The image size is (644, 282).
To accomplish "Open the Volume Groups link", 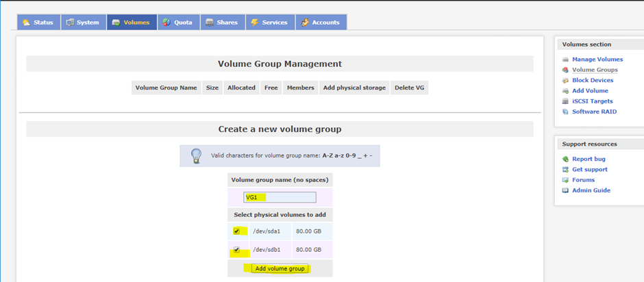I will (595, 70).
